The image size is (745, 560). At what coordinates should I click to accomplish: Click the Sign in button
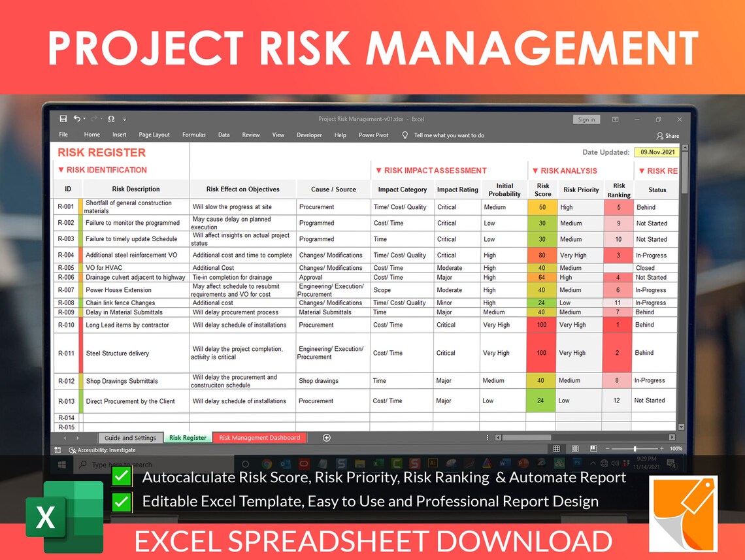(x=586, y=119)
